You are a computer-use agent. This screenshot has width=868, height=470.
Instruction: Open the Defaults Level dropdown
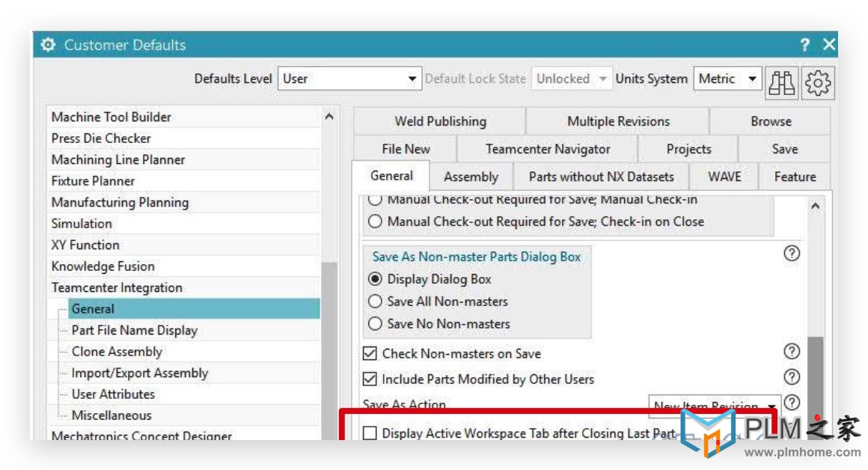(x=349, y=79)
